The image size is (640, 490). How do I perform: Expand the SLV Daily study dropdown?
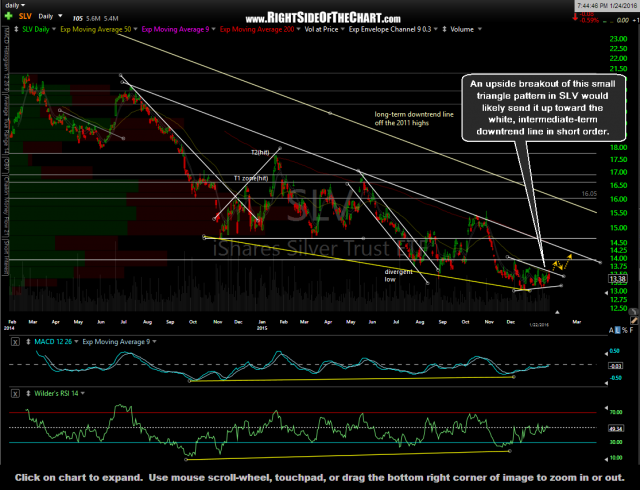click(x=53, y=29)
